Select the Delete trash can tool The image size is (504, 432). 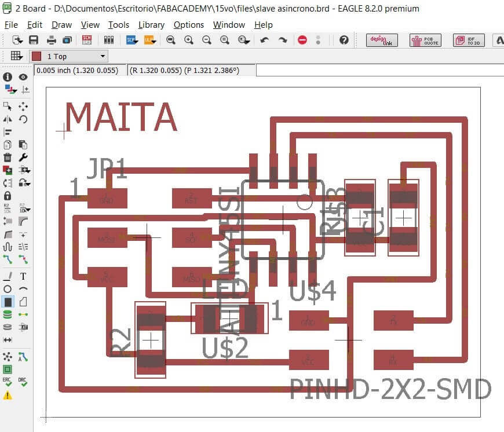pos(8,158)
